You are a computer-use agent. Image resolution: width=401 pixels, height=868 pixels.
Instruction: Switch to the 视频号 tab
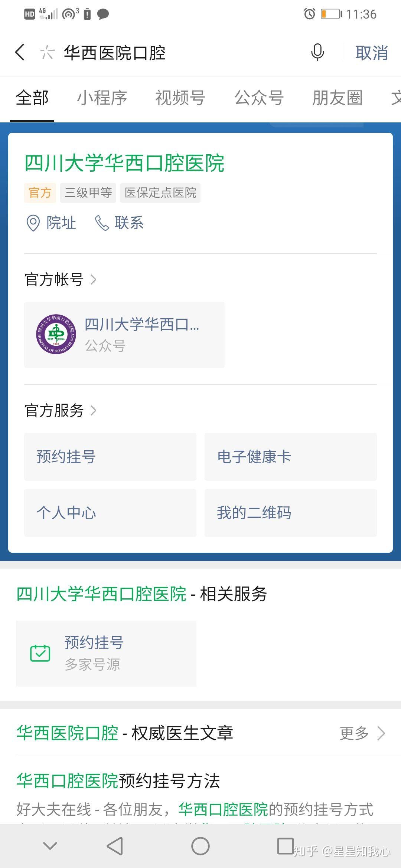click(x=180, y=98)
